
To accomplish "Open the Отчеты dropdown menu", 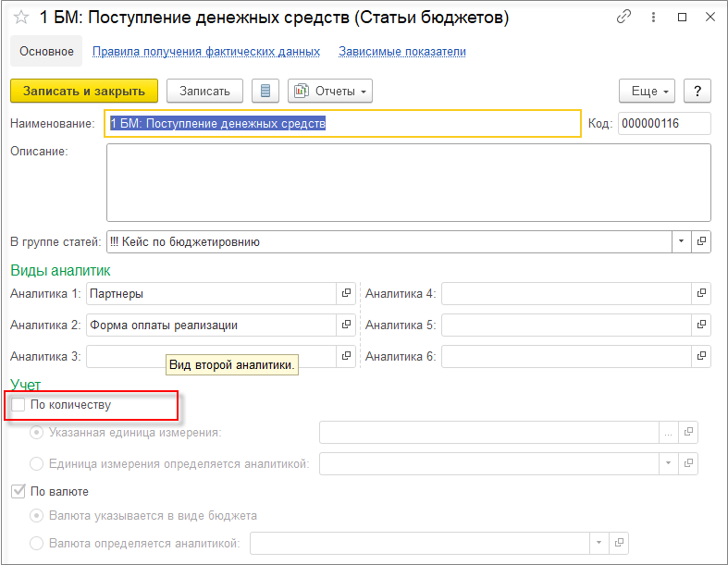I will tap(330, 91).
